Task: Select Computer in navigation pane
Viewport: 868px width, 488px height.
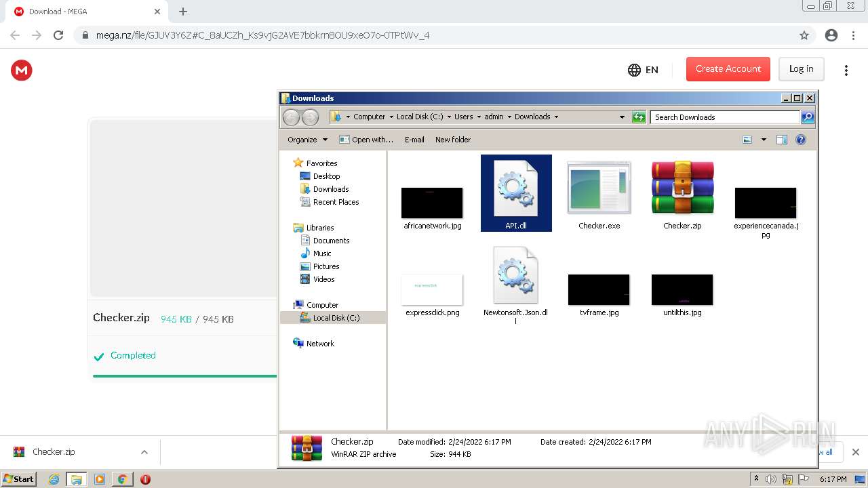Action: (x=322, y=305)
